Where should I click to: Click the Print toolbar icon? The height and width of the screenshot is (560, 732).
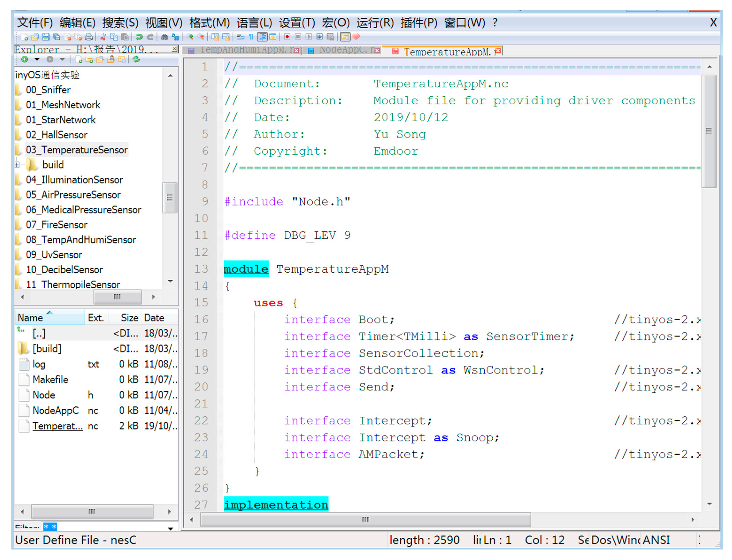(89, 37)
